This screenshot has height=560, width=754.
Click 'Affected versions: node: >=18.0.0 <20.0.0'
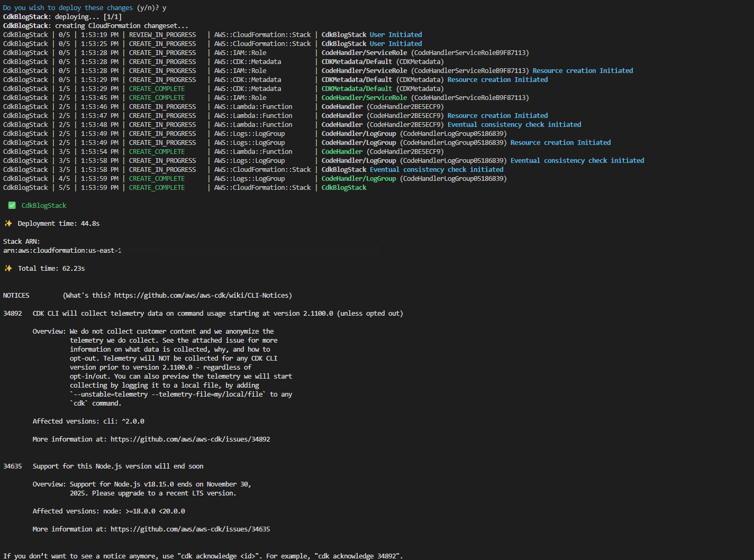108,511
